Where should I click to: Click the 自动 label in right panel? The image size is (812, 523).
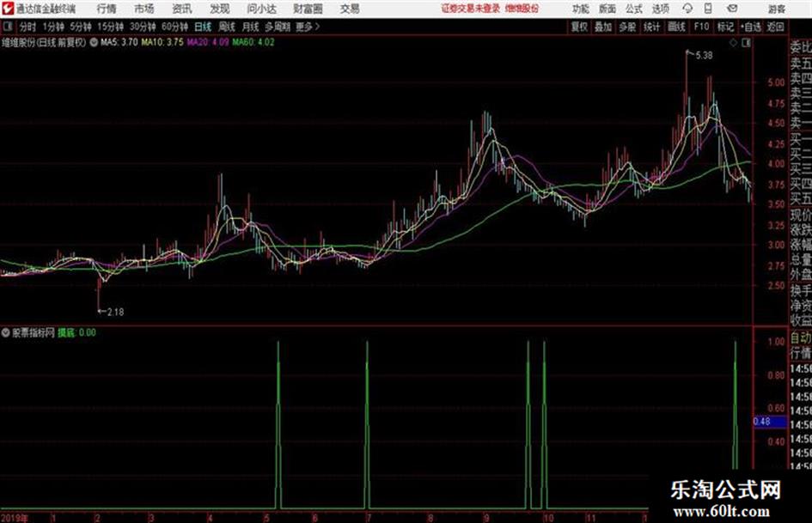pos(801,338)
